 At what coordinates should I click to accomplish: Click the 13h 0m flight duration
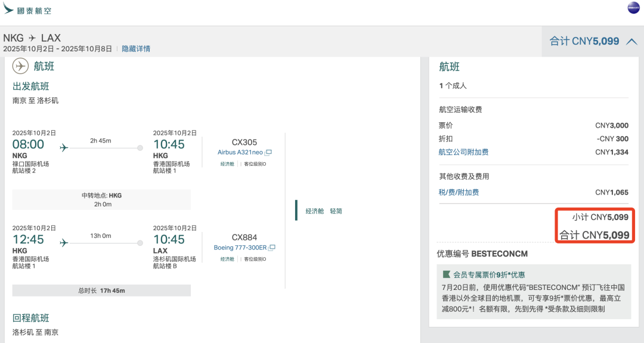point(101,236)
